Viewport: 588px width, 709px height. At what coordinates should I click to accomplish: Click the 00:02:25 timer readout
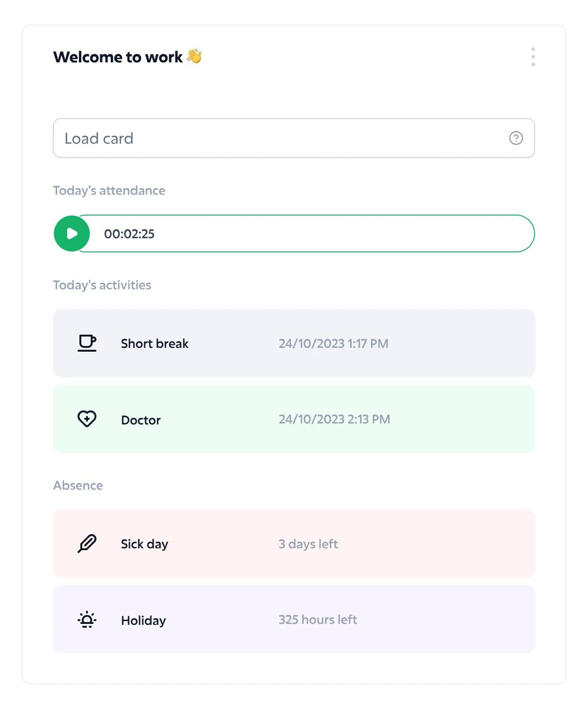click(x=129, y=234)
